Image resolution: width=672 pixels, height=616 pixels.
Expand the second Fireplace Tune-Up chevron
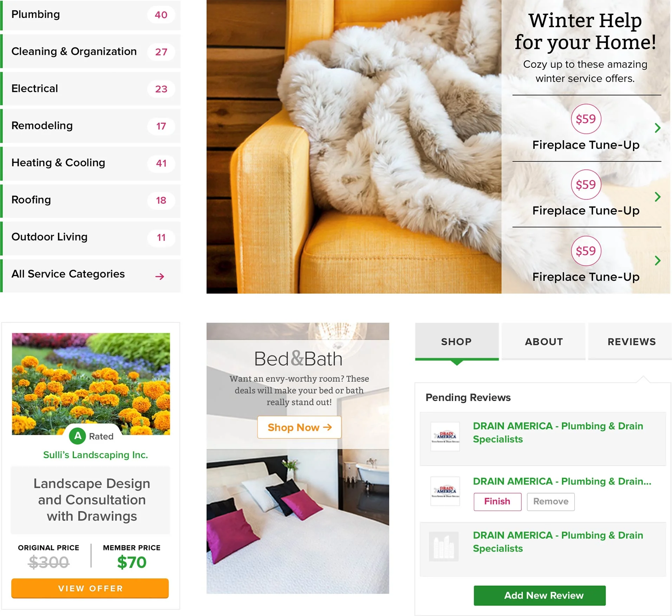(658, 197)
